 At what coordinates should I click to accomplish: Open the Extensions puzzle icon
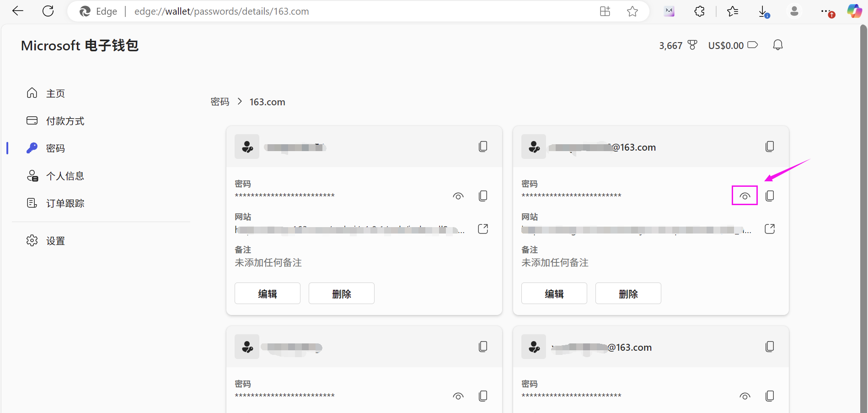pyautogui.click(x=699, y=11)
